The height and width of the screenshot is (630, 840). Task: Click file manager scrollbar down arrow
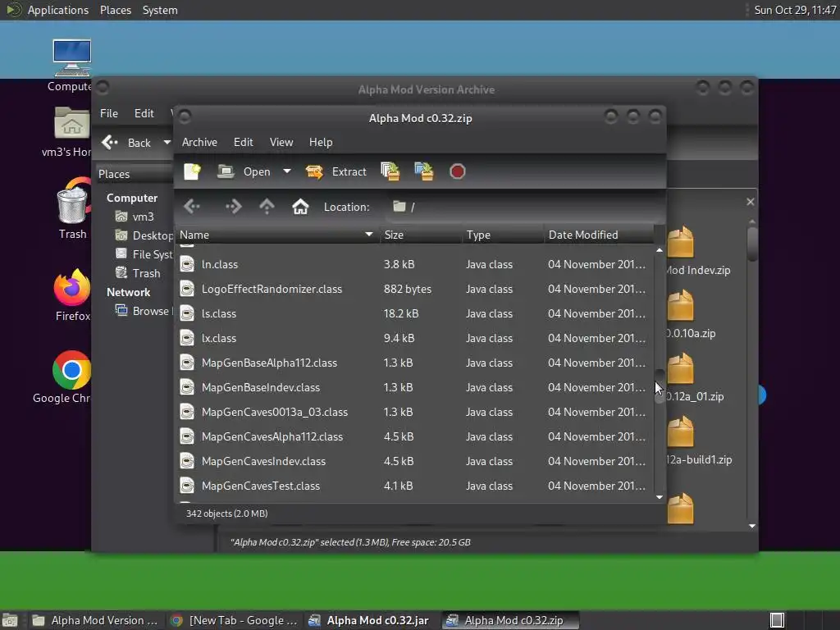tap(752, 526)
